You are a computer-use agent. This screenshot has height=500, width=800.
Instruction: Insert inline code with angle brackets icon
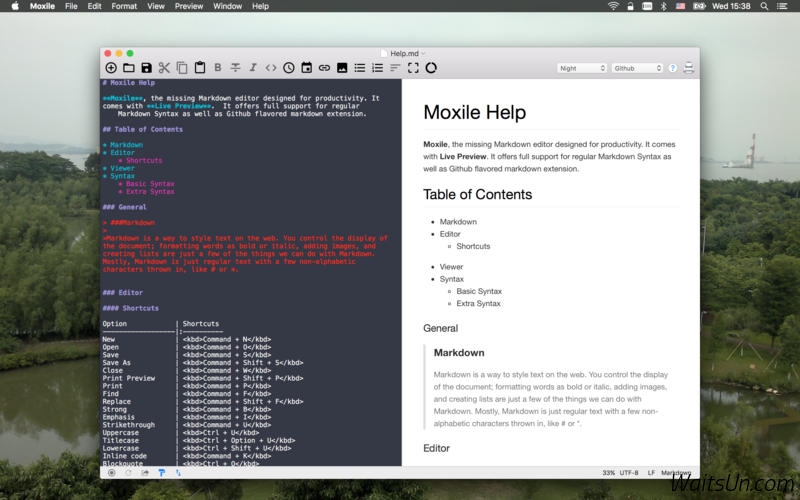pos(270,68)
